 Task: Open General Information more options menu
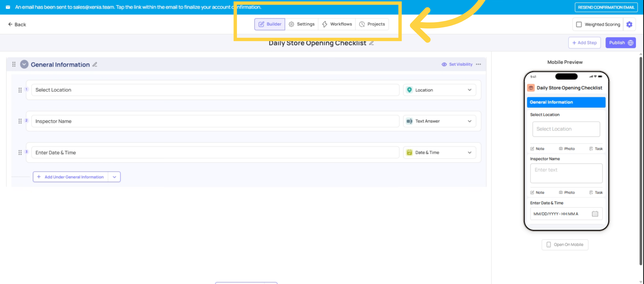pos(478,64)
